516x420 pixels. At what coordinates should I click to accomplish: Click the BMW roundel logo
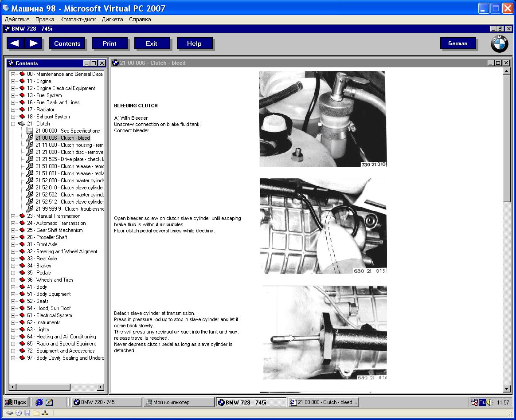pyautogui.click(x=499, y=44)
